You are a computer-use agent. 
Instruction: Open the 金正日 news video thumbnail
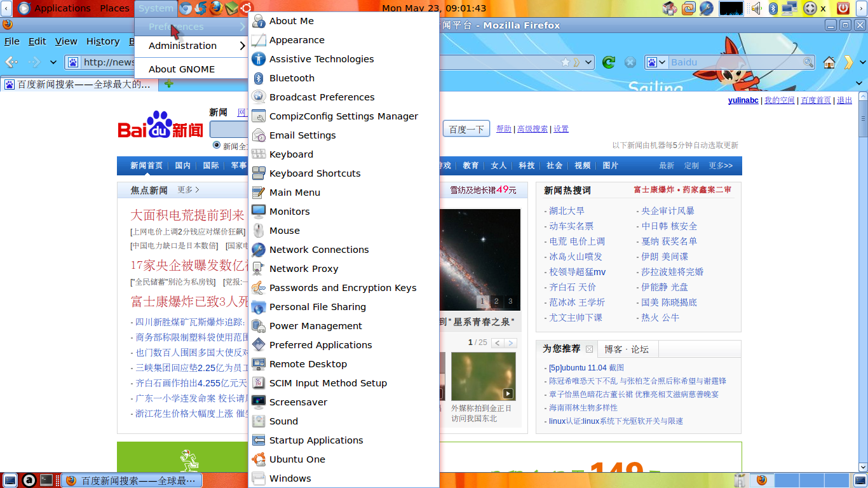(x=483, y=376)
